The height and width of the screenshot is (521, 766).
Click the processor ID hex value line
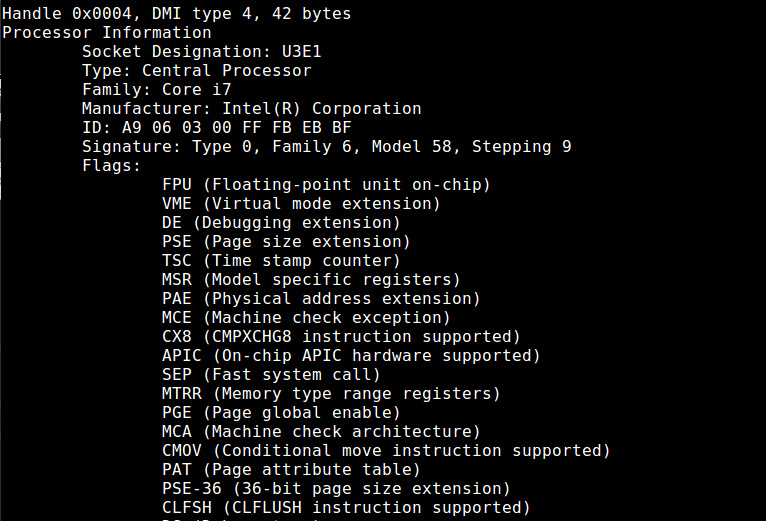point(216,128)
